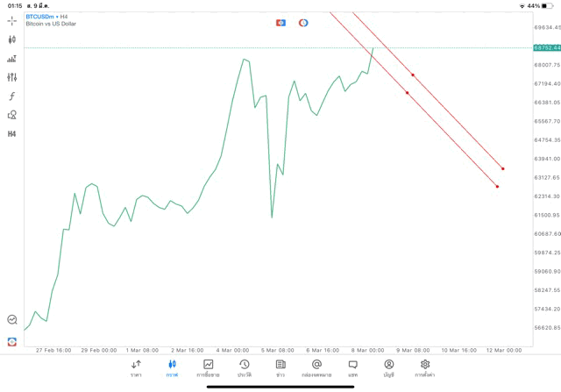The width and height of the screenshot is (561, 392).
Task: Tap the 68752.44 current price label
Action: (x=546, y=48)
